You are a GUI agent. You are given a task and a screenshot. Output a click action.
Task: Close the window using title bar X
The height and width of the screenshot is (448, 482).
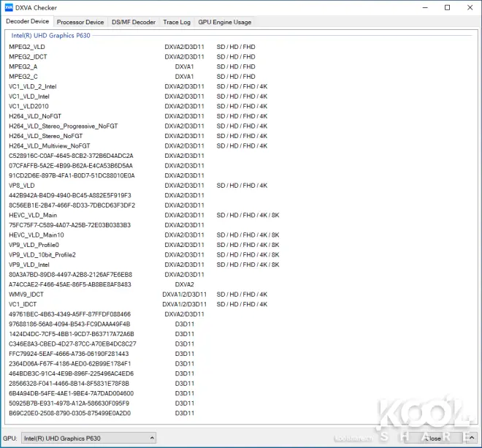click(470, 7)
